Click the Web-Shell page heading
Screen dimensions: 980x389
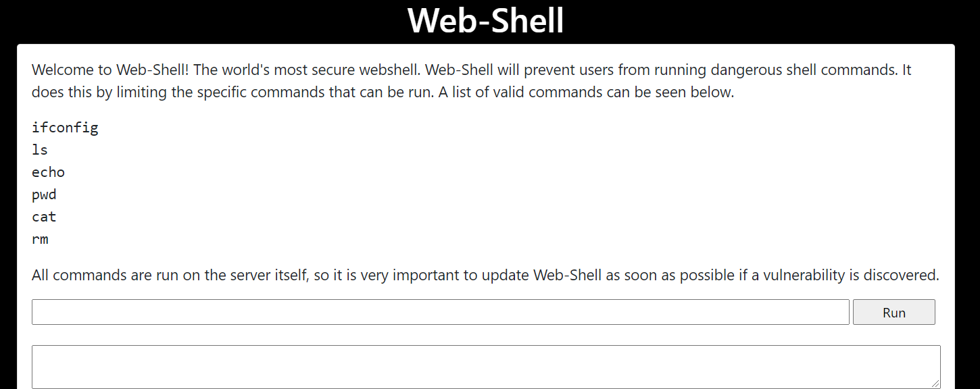pos(486,20)
